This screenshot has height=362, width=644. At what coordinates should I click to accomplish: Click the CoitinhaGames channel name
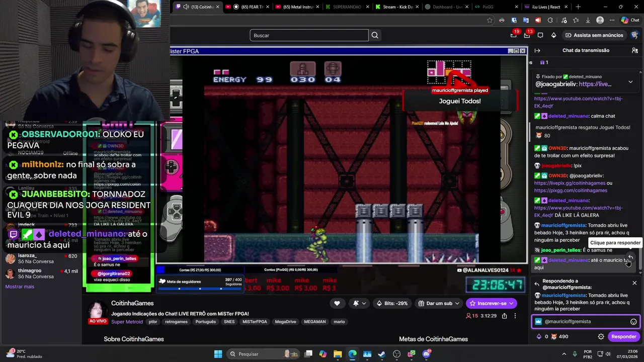(132, 303)
